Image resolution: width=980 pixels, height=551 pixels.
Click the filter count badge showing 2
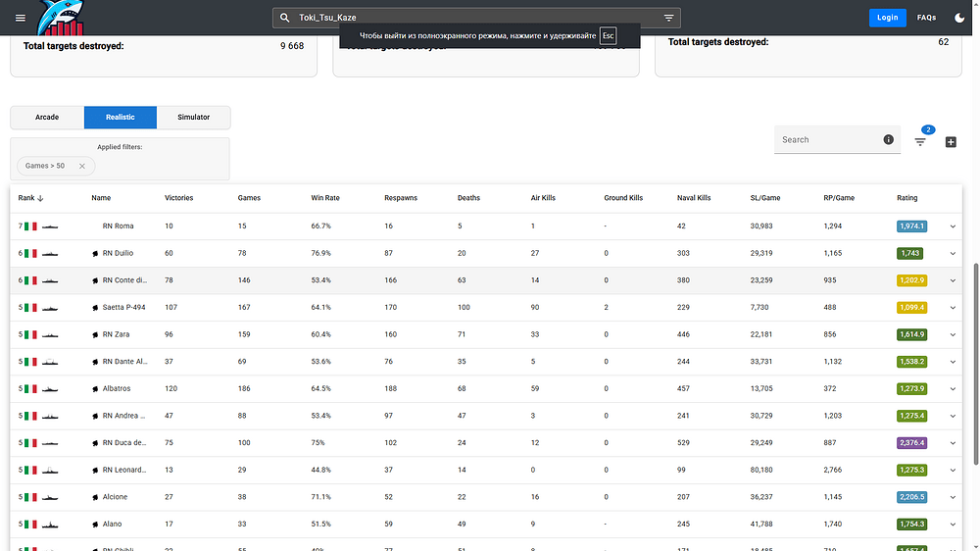pos(928,129)
